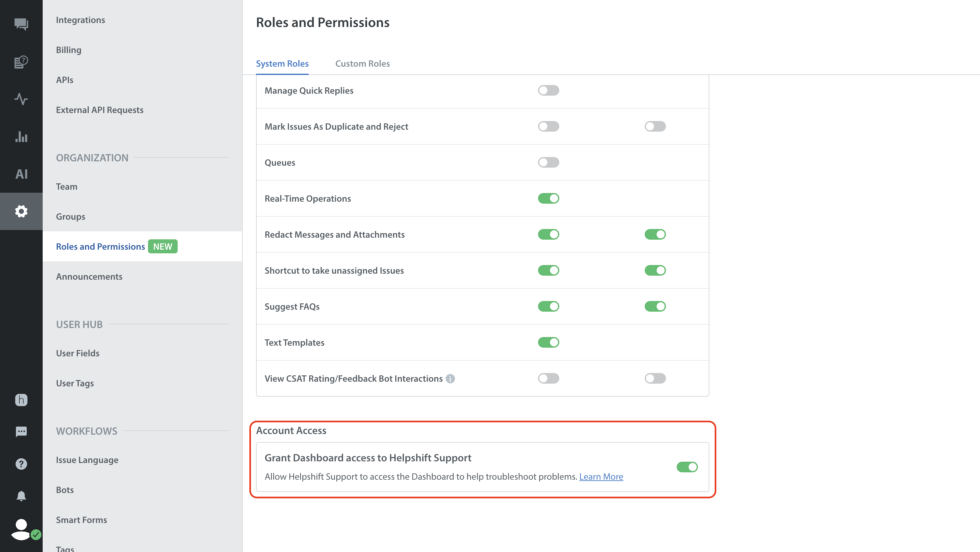The height and width of the screenshot is (552, 980).
Task: Open the FAQ knowledge base icon
Action: click(x=21, y=62)
